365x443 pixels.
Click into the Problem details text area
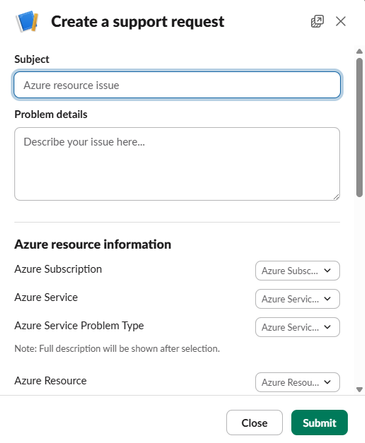coord(177,164)
